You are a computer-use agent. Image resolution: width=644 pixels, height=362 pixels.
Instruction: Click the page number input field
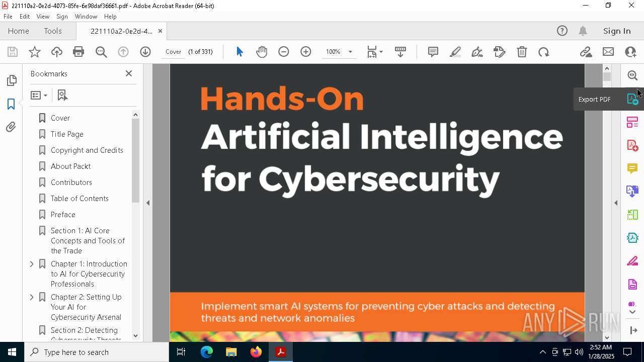(x=173, y=52)
